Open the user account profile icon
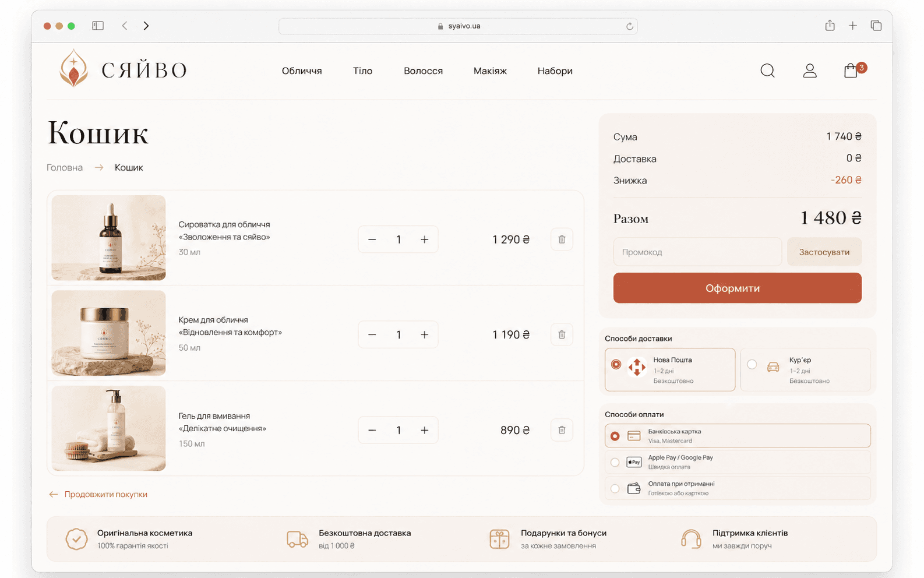Screen dimensions: 924x578 pyautogui.click(x=810, y=71)
